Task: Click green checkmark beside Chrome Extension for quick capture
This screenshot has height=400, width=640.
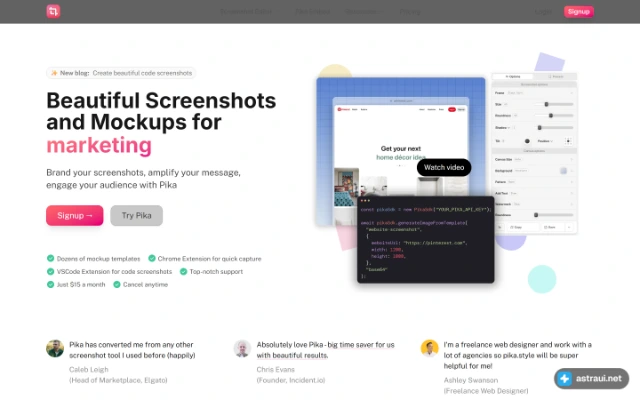Action: click(152, 258)
